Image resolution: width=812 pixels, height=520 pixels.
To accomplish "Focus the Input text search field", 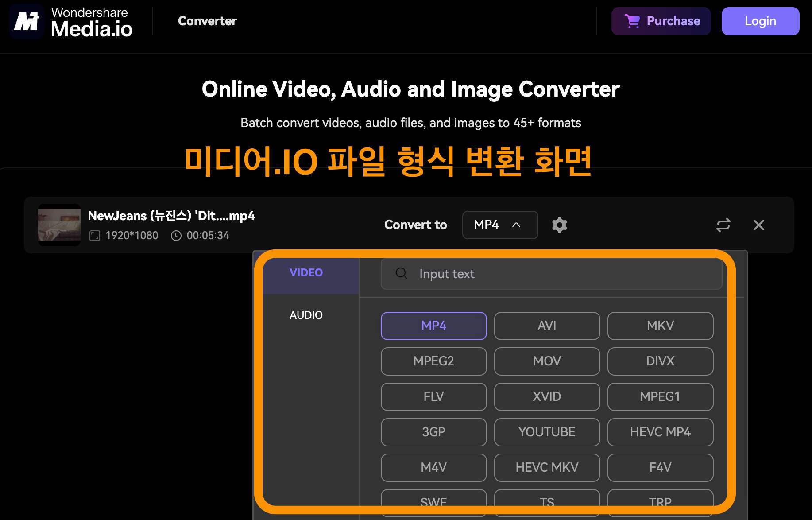I will click(x=552, y=274).
